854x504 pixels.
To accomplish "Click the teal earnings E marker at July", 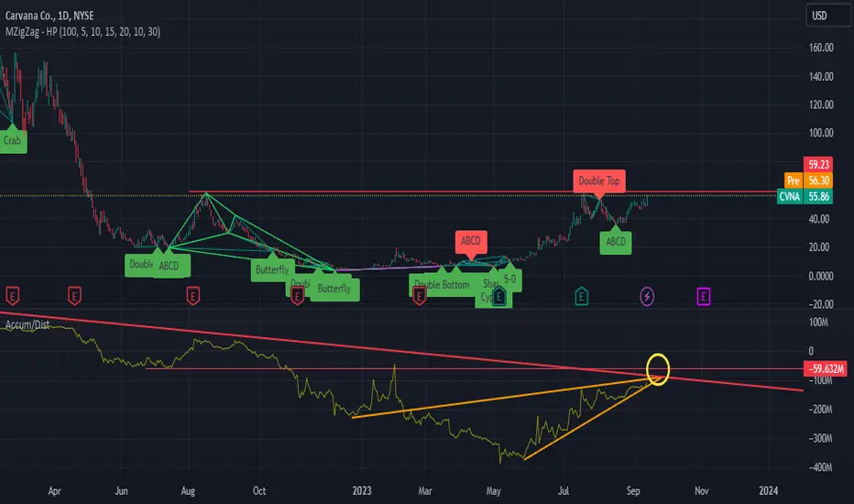I will tap(581, 296).
